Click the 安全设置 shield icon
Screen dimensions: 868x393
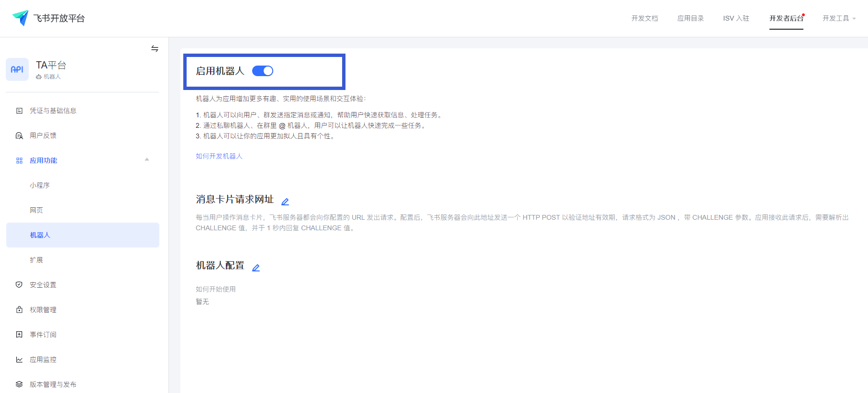pos(19,285)
